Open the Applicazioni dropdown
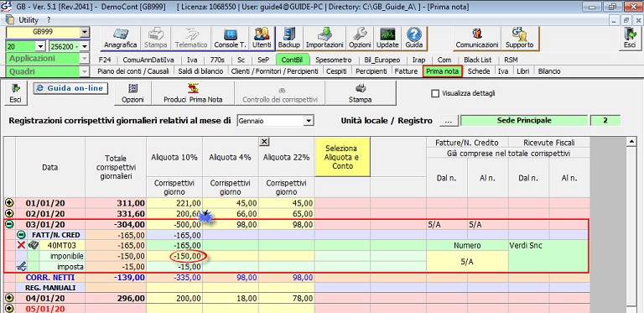The image size is (644, 313). point(85,59)
